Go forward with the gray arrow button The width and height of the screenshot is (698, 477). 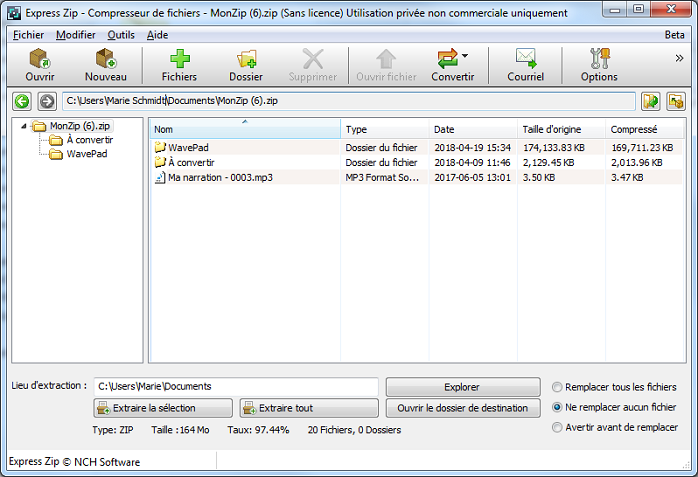(x=47, y=101)
